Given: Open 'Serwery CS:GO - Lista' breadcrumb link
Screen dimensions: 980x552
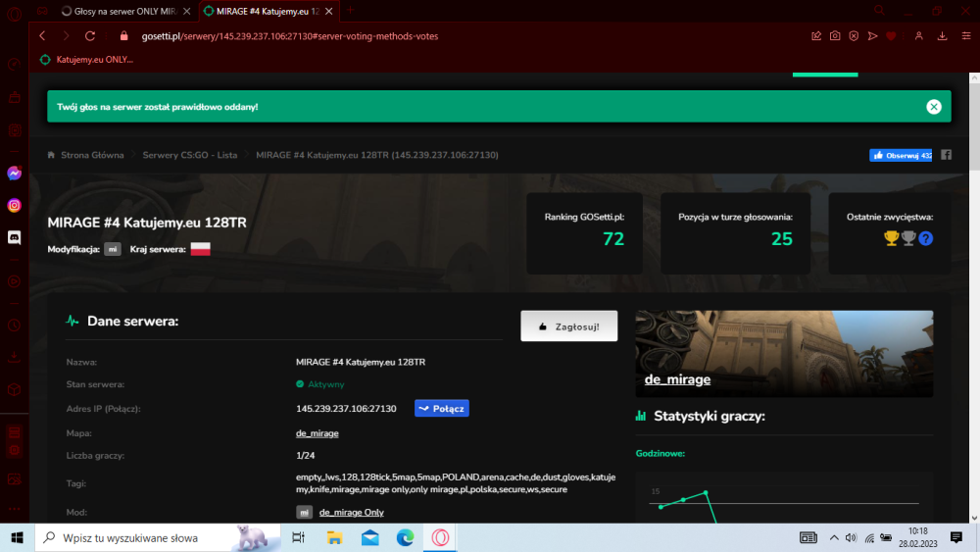Looking at the screenshot, I should 190,155.
